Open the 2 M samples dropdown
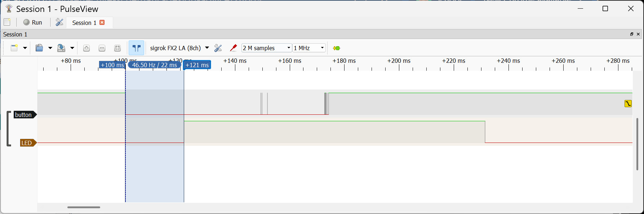This screenshot has height=214, width=644. (x=267, y=48)
